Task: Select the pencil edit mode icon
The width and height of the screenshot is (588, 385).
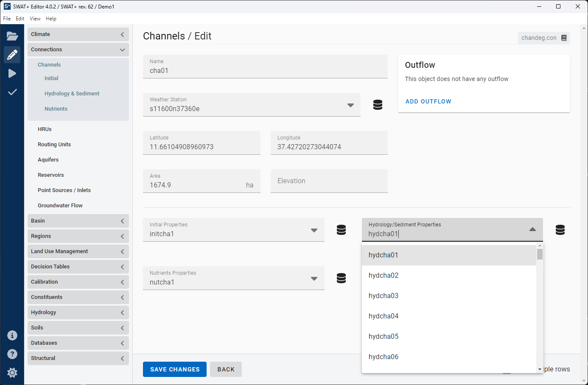Action: tap(12, 55)
